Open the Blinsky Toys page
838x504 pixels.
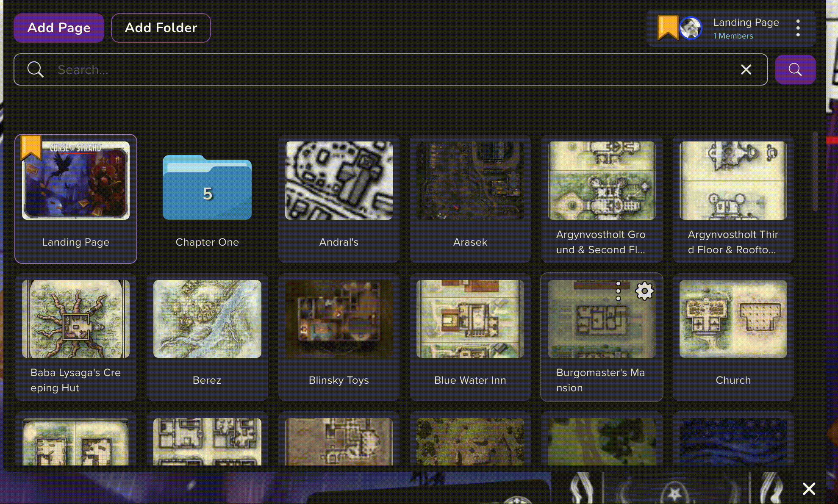[x=339, y=319]
